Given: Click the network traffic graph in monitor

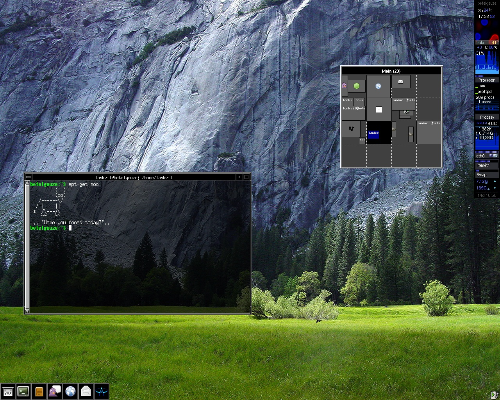Looking at the screenshot, I should point(487,137).
